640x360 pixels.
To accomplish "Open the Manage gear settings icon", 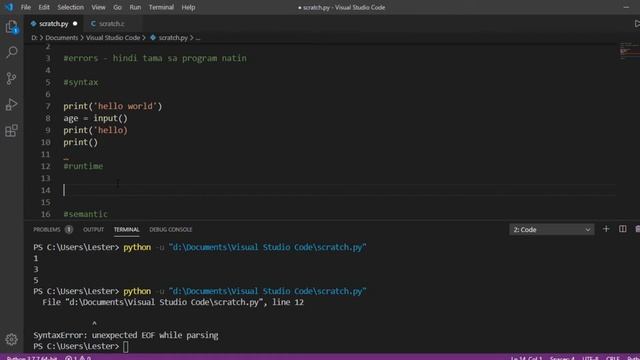I will (x=11, y=339).
